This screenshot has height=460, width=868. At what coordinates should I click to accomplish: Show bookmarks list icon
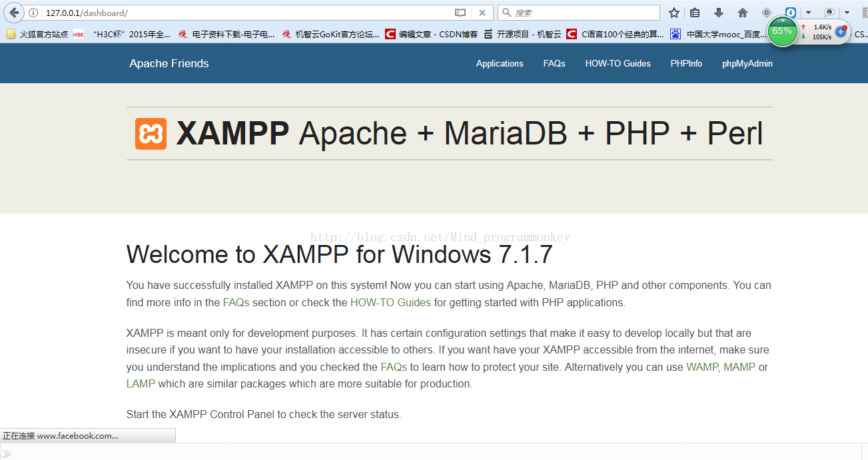(x=695, y=13)
